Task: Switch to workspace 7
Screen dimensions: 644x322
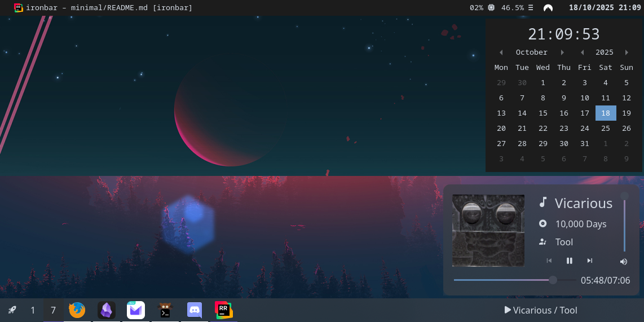Action: [x=54, y=310]
